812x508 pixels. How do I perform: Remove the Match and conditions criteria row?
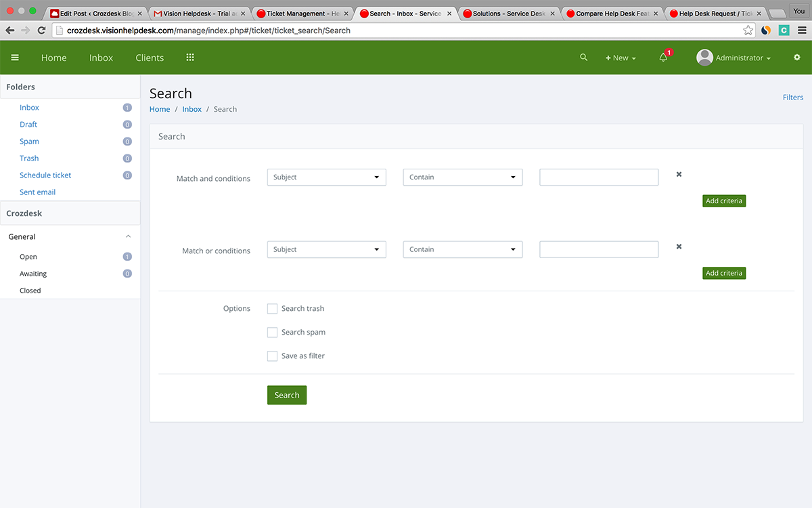[x=679, y=175]
